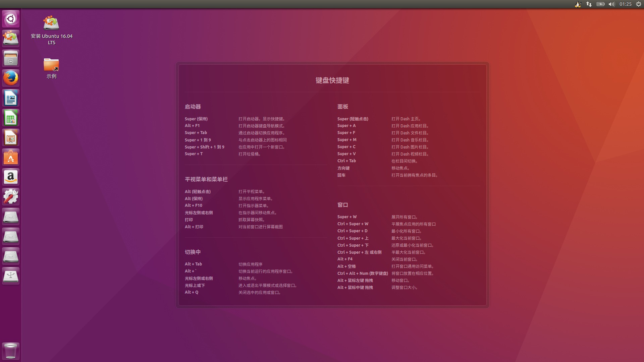
Task: Click the Ctrl + Tab shortcut text
Action: pyautogui.click(x=346, y=161)
